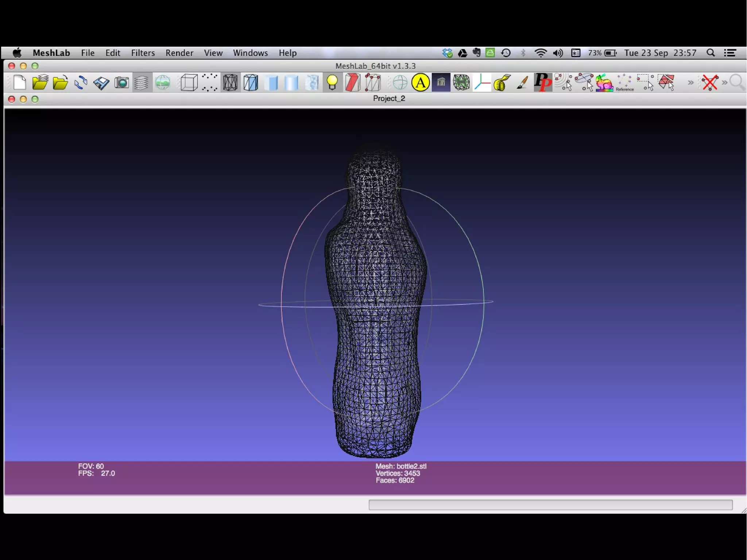Click the Delete selected vertices red X icon
The image size is (747, 560).
(710, 82)
